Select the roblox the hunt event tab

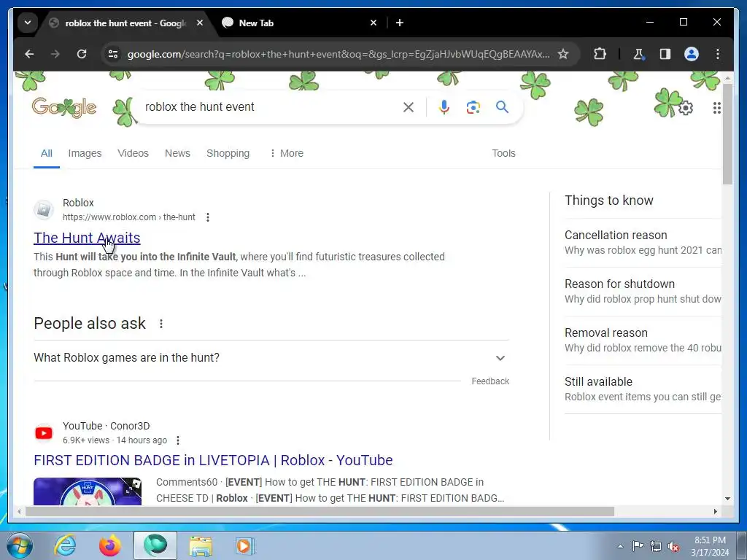[x=126, y=23]
